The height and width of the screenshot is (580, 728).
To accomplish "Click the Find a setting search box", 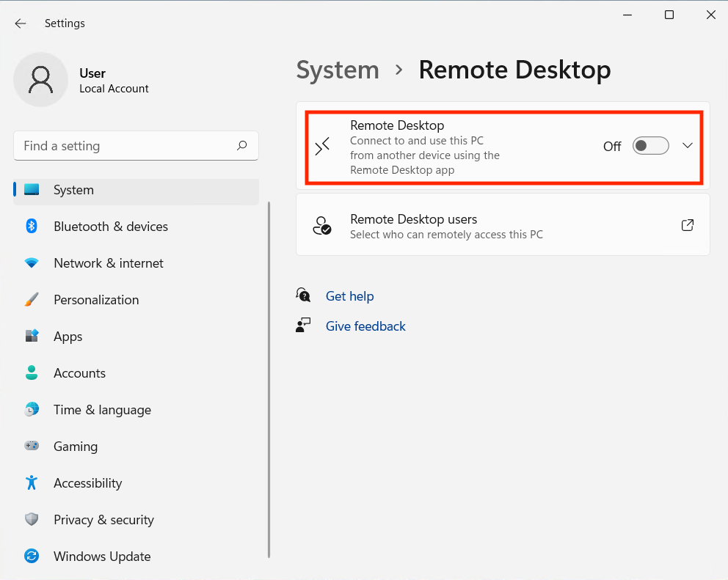I will click(x=125, y=146).
